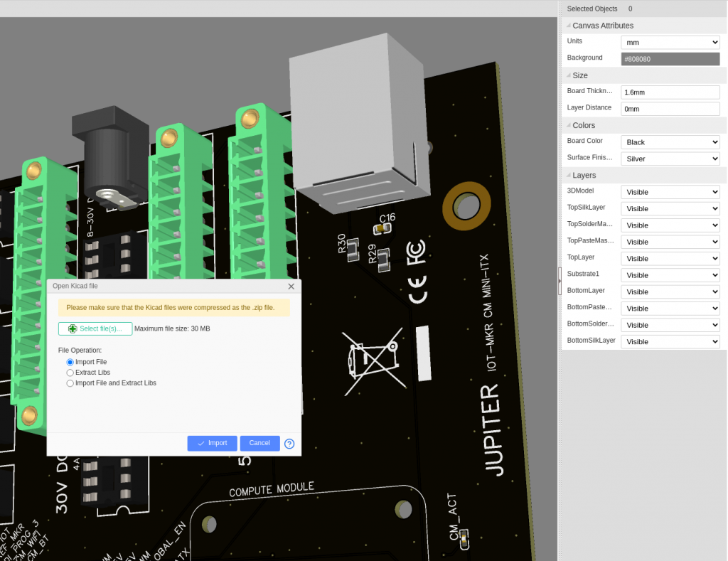This screenshot has width=728, height=561.
Task: Close the Open Kicad file dialog
Action: (291, 286)
